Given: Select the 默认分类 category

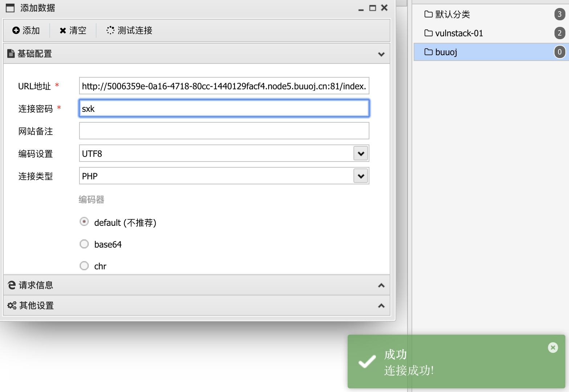Looking at the screenshot, I should tap(453, 14).
